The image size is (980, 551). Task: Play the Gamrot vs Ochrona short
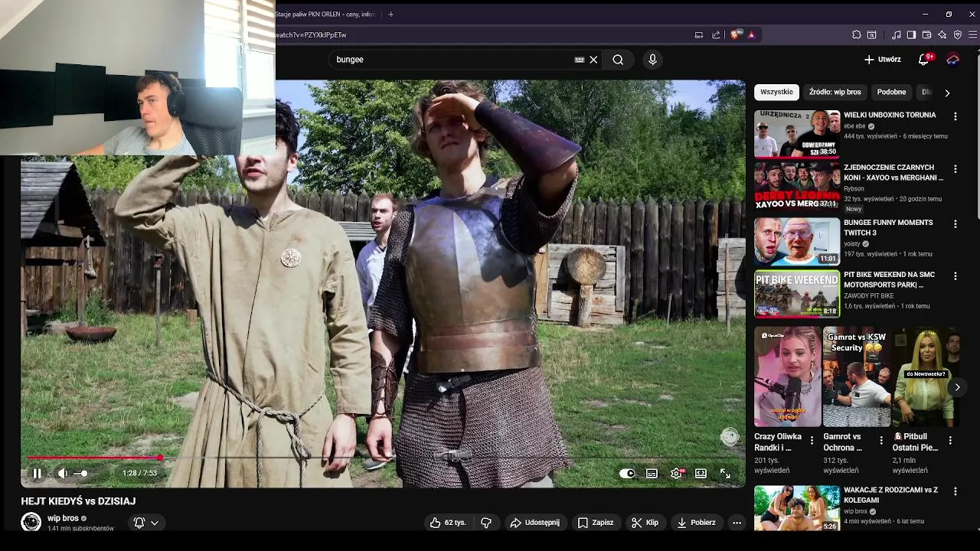click(857, 377)
